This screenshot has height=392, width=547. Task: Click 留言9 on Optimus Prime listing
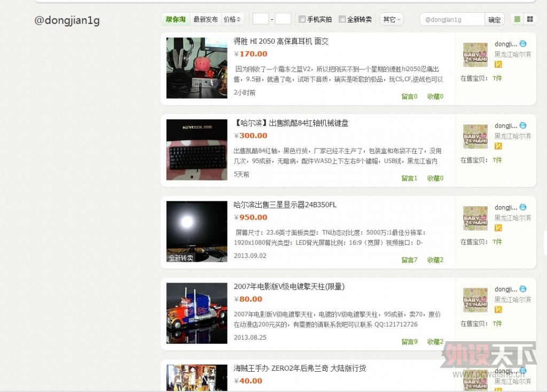click(x=409, y=342)
